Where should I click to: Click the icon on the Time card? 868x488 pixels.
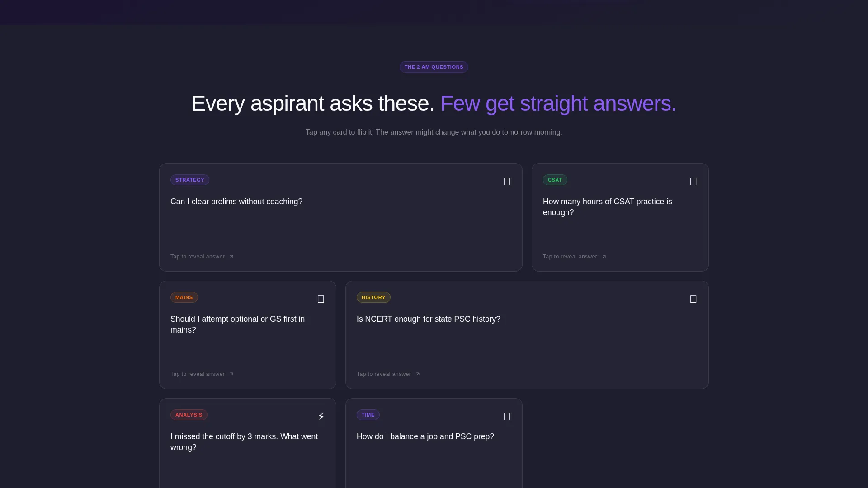point(507,416)
